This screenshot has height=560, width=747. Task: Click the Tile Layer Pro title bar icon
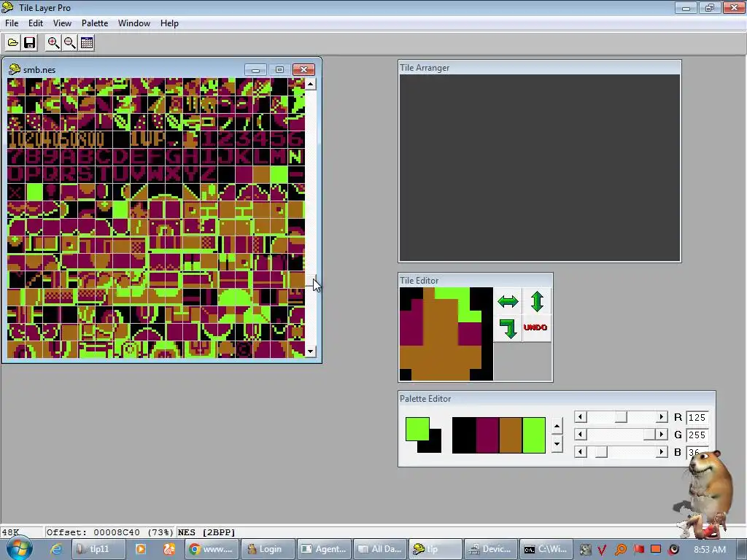7,7
